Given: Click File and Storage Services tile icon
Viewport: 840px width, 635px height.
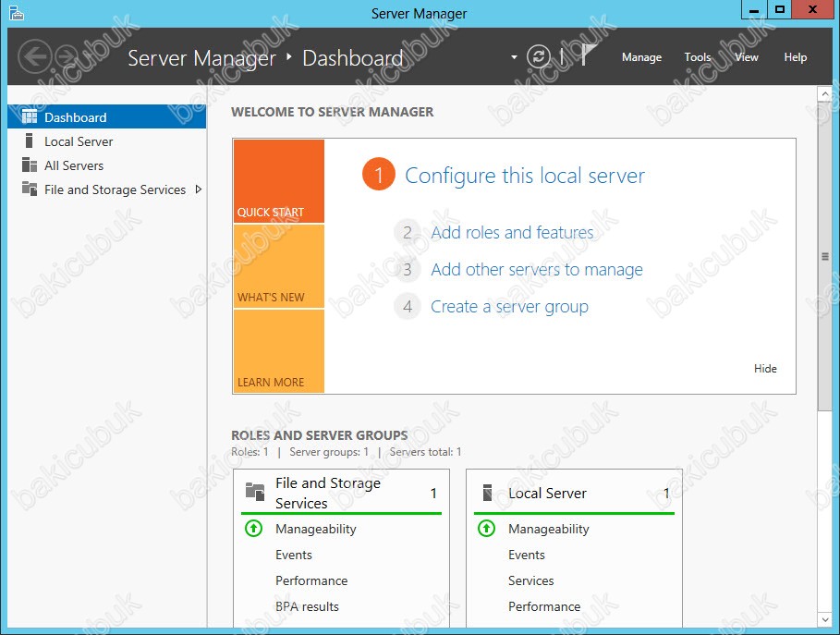Looking at the screenshot, I should [255, 492].
